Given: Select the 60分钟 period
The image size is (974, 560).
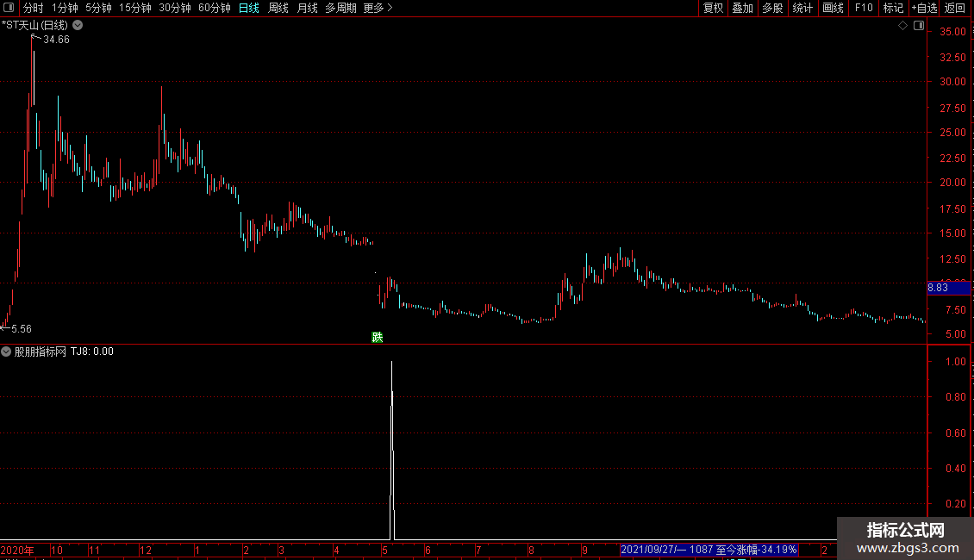Looking at the screenshot, I should pyautogui.click(x=215, y=8).
